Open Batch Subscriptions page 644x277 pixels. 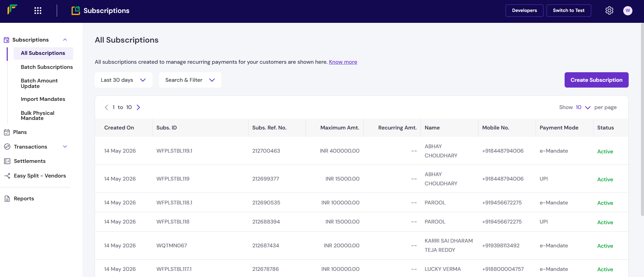pos(47,67)
